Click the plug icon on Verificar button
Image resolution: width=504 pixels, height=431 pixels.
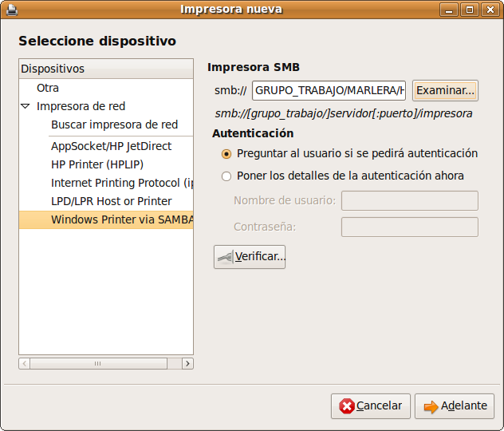tap(226, 257)
